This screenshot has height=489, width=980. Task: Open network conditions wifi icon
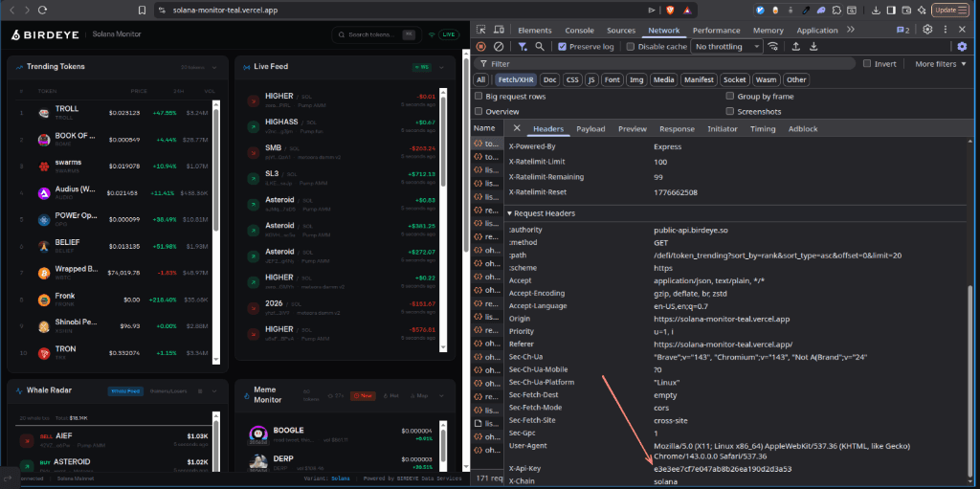click(773, 46)
